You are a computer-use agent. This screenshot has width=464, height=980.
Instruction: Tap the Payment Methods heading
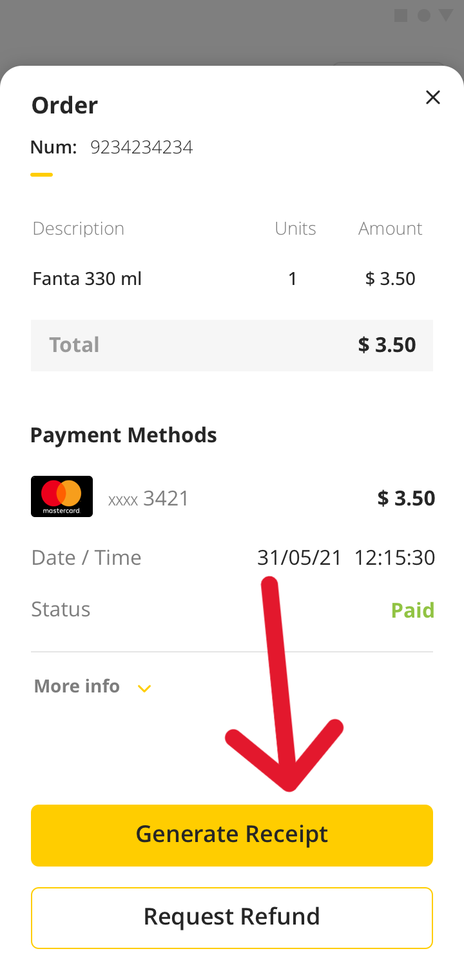click(124, 435)
